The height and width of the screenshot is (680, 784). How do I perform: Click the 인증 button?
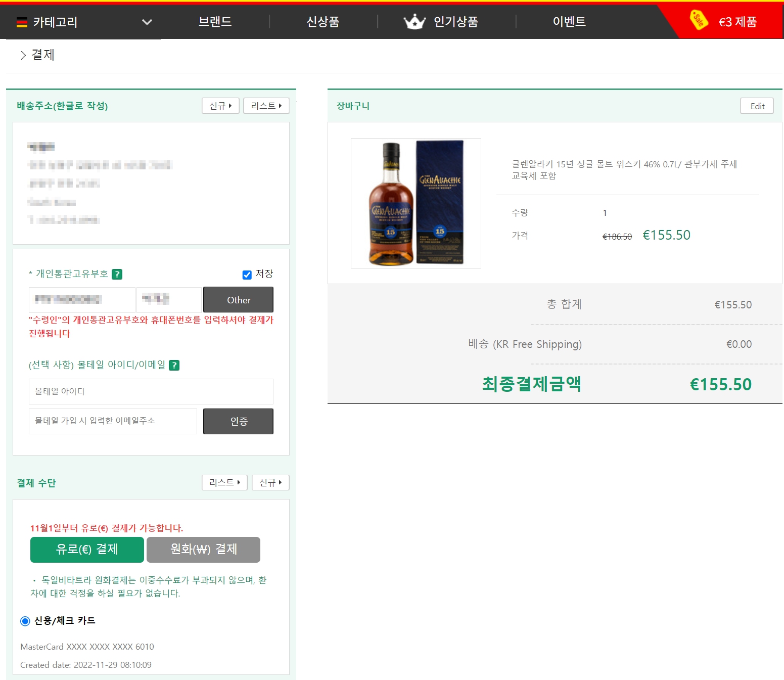pos(239,421)
